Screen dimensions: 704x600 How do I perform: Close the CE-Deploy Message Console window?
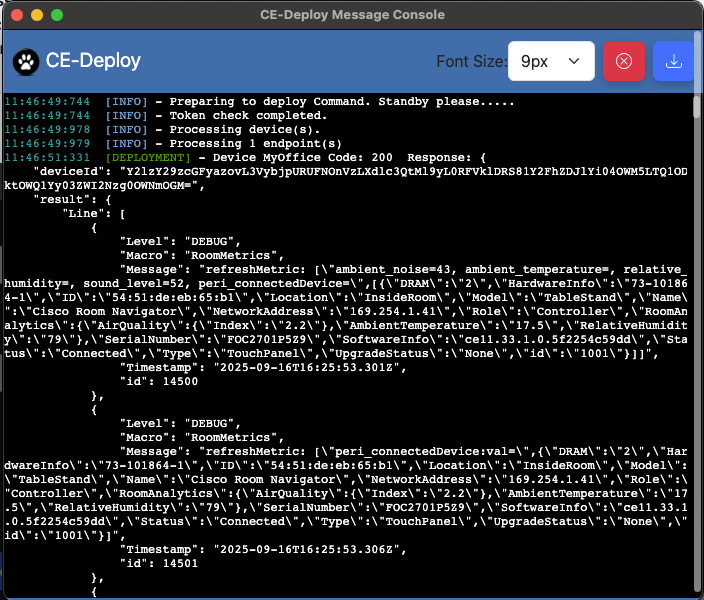click(17, 16)
